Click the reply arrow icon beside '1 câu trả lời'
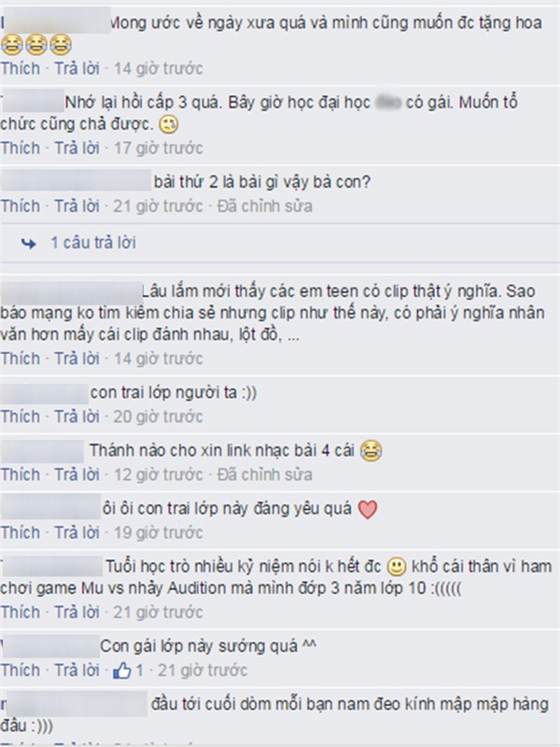 pyautogui.click(x=29, y=244)
